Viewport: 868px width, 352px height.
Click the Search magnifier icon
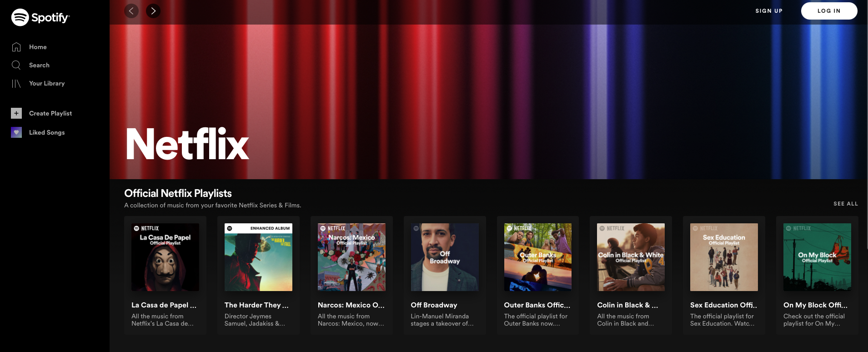[16, 65]
